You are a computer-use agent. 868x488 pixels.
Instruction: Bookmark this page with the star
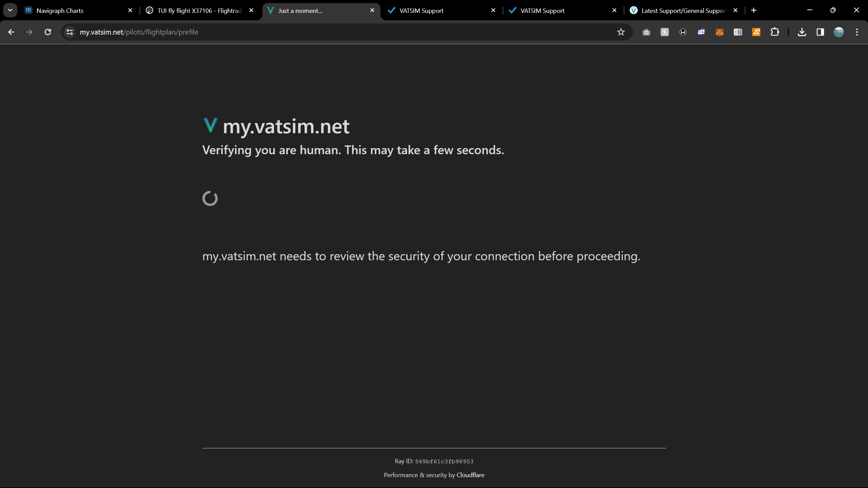point(621,32)
